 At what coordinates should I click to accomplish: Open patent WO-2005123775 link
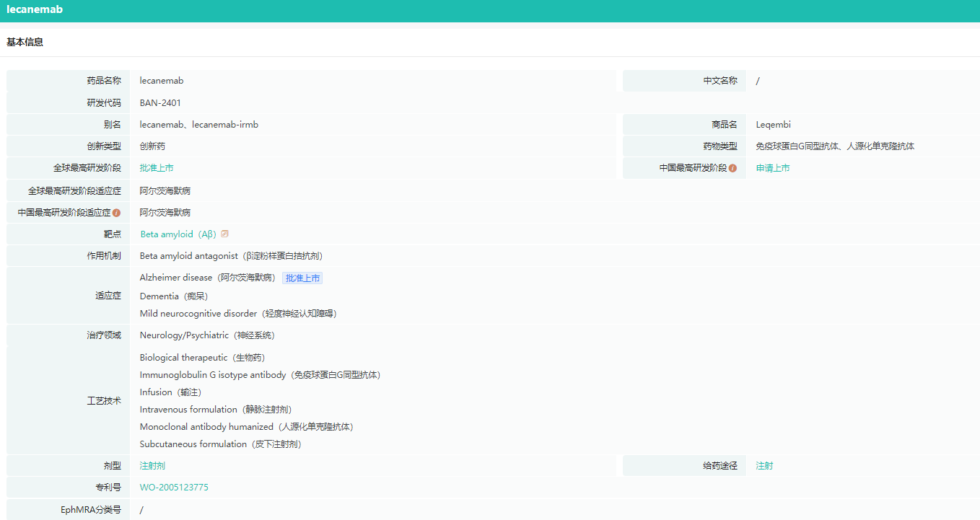[x=174, y=488]
